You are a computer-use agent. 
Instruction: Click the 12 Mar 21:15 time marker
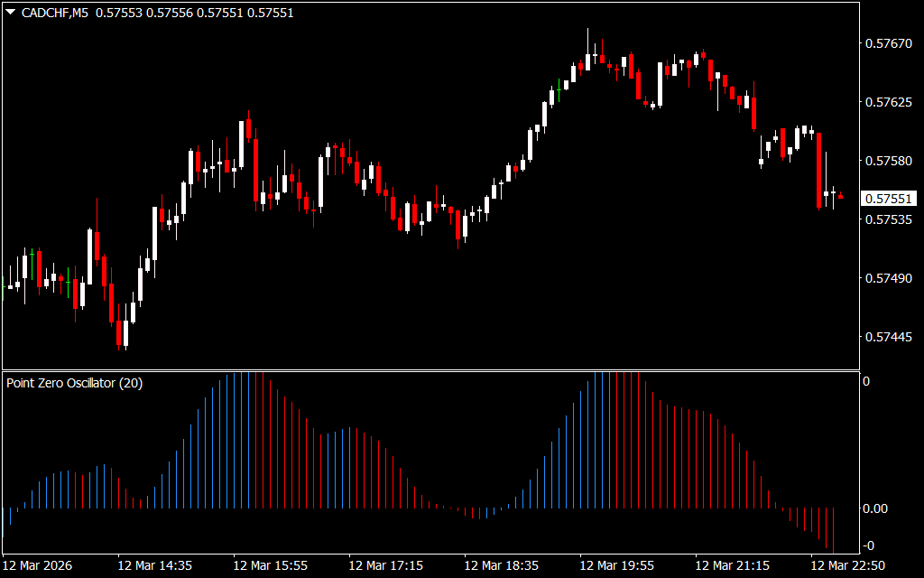pyautogui.click(x=732, y=565)
